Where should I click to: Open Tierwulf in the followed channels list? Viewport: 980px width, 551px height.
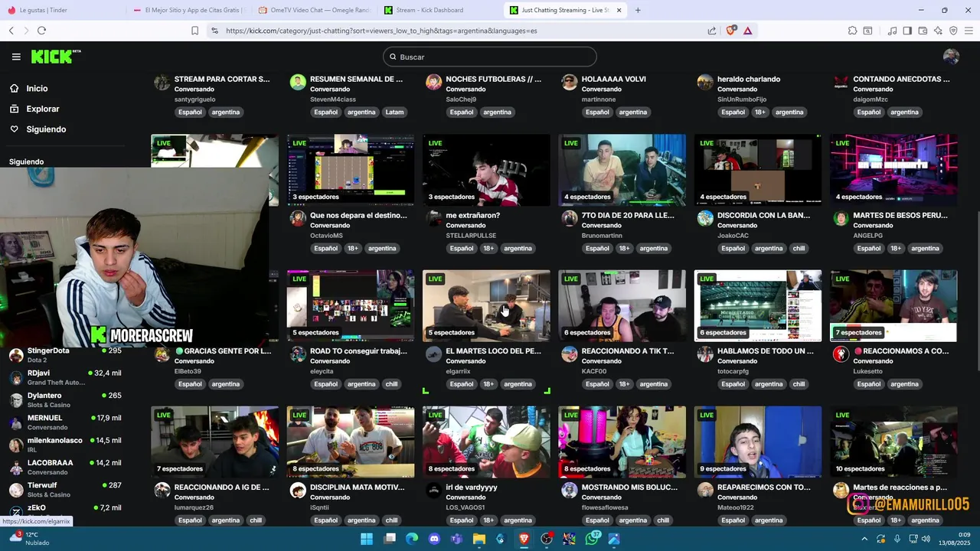coord(65,490)
